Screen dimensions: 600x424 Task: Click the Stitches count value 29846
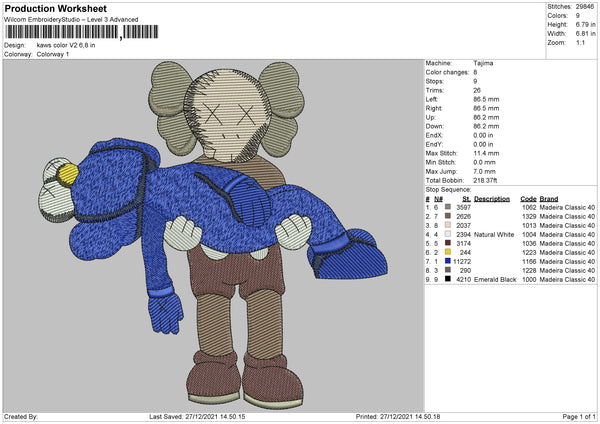click(584, 6)
